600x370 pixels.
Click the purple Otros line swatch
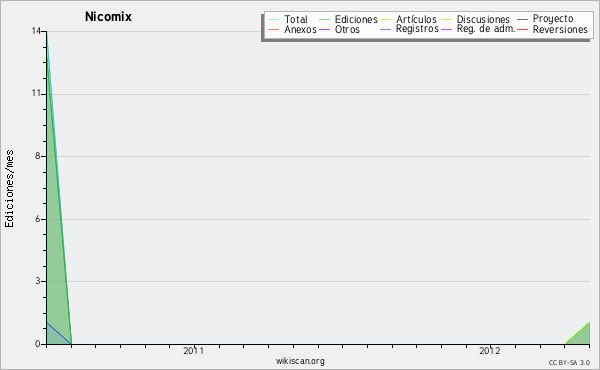click(324, 29)
